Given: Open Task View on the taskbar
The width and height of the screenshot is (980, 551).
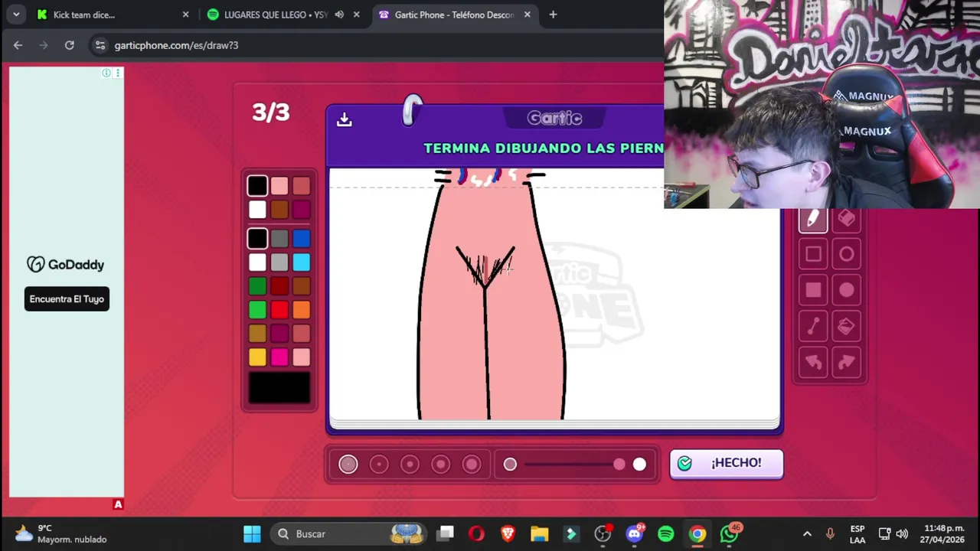Looking at the screenshot, I should [446, 533].
